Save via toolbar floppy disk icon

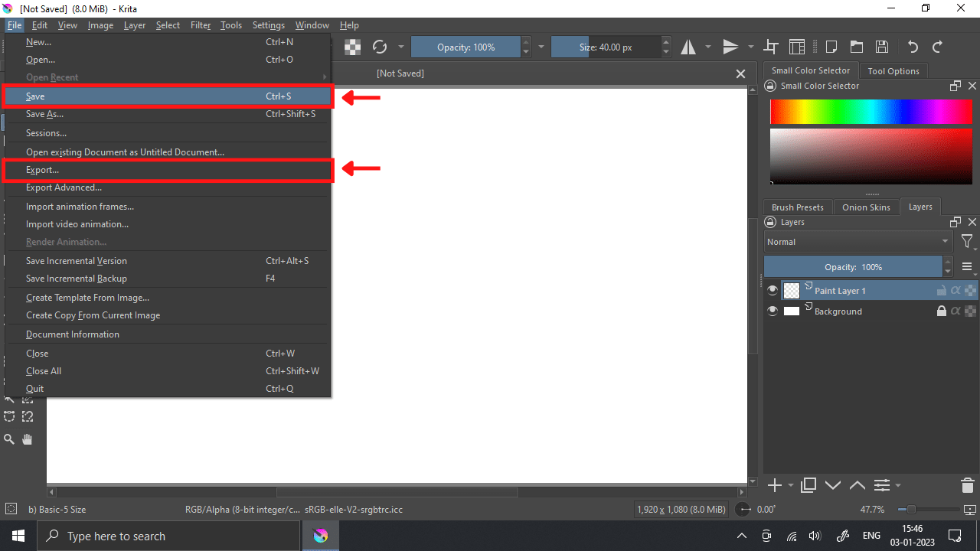pyautogui.click(x=882, y=47)
